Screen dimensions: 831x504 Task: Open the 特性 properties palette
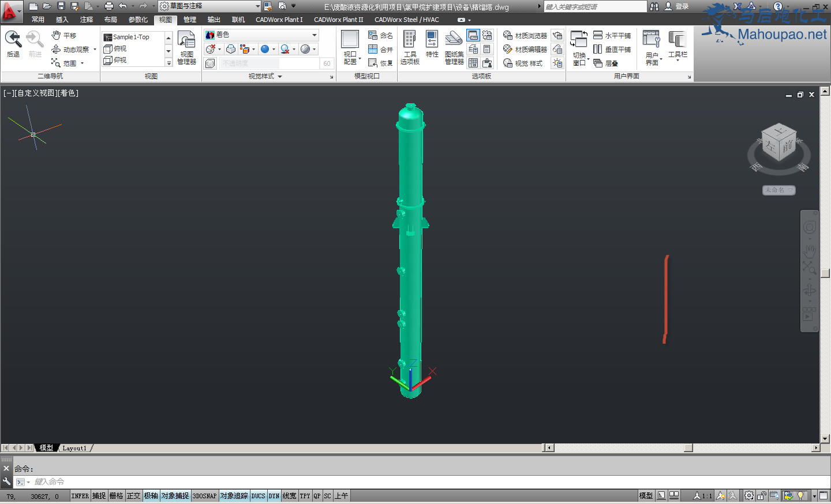coord(432,44)
